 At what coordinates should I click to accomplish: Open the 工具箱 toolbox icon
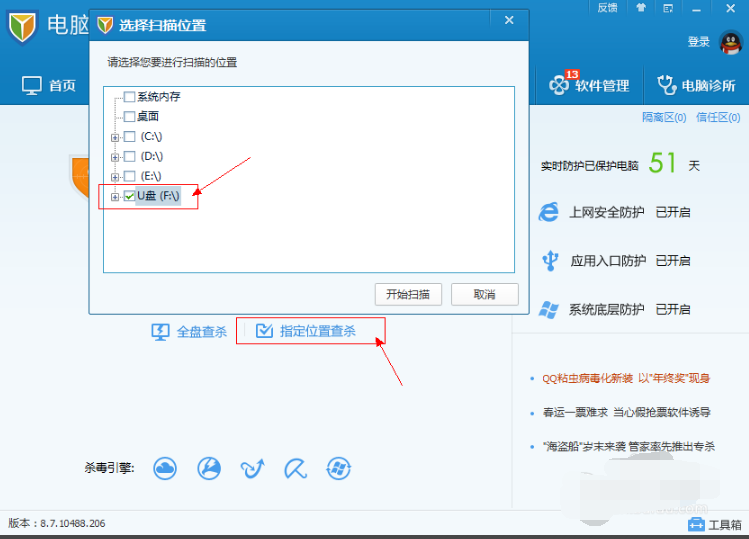697,524
